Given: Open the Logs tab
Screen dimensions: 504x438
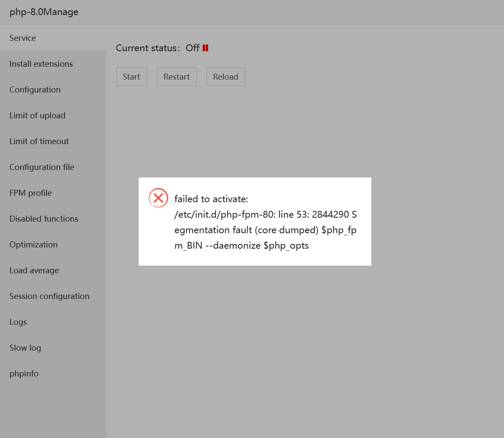Looking at the screenshot, I should (18, 322).
